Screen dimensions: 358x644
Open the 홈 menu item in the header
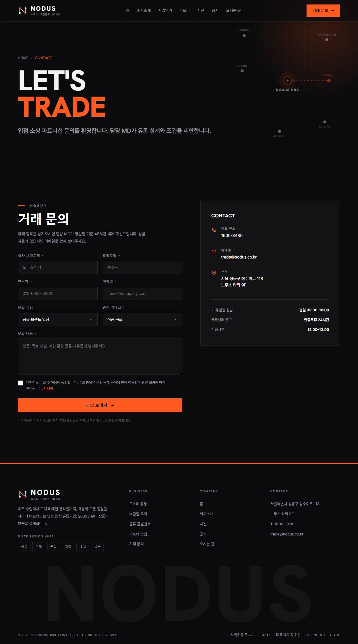128,10
